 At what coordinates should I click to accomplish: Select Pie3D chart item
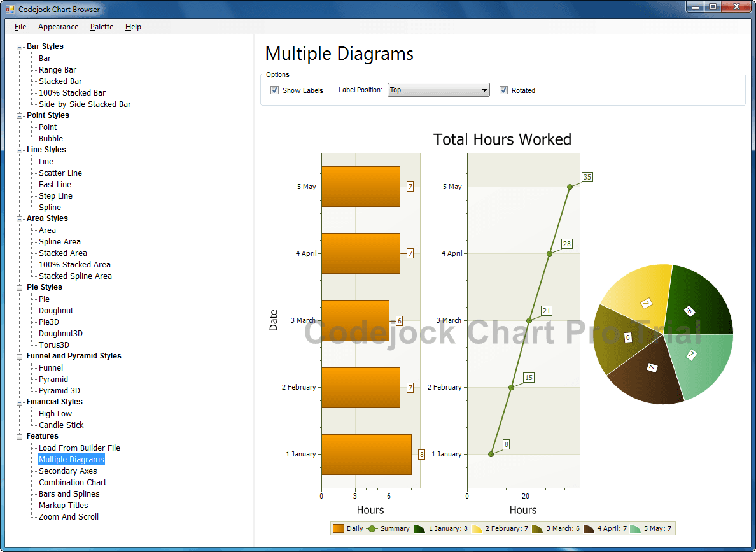pos(49,322)
